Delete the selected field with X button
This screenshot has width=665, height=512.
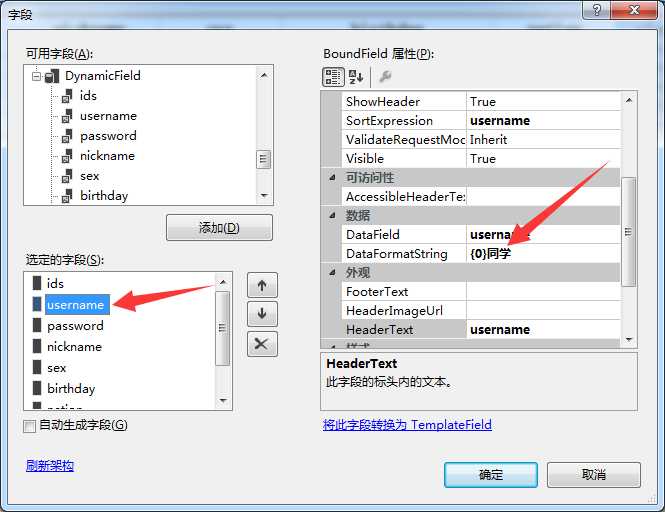click(x=262, y=344)
